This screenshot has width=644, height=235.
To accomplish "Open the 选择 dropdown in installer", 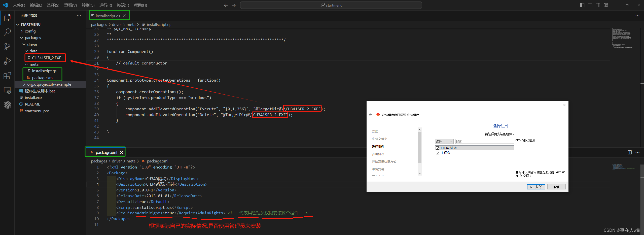I will tap(444, 141).
